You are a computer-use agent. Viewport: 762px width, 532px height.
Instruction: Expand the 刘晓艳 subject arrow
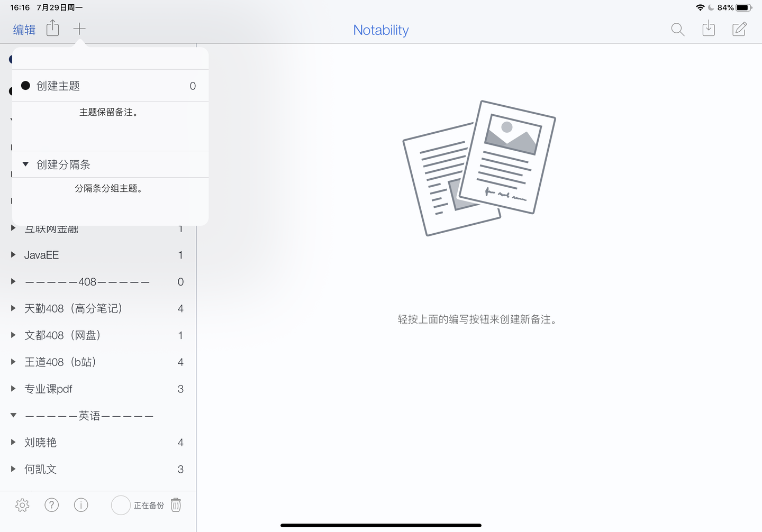point(13,442)
